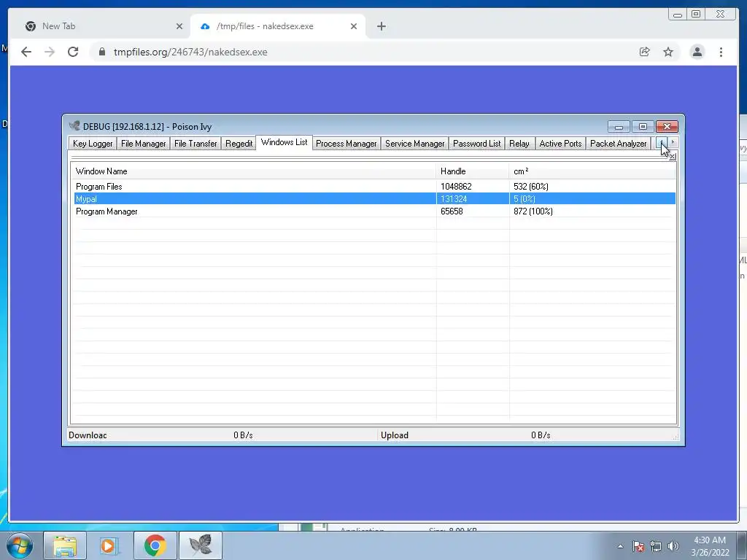
Task: Click handle value 65658
Action: 452,211
